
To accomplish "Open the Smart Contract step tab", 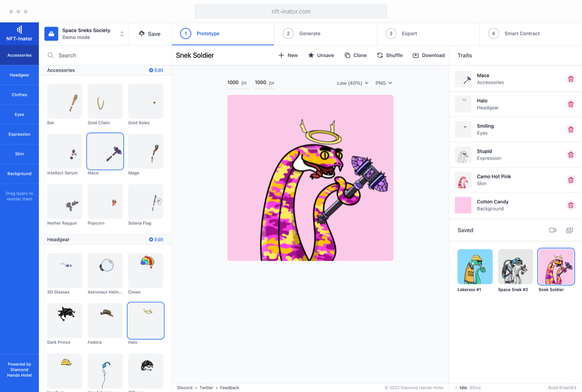I will click(521, 33).
